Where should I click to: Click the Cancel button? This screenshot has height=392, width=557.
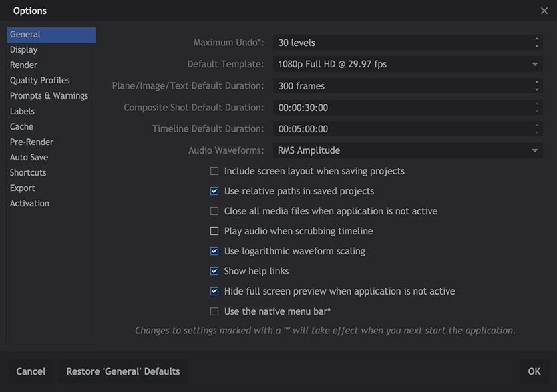click(31, 371)
